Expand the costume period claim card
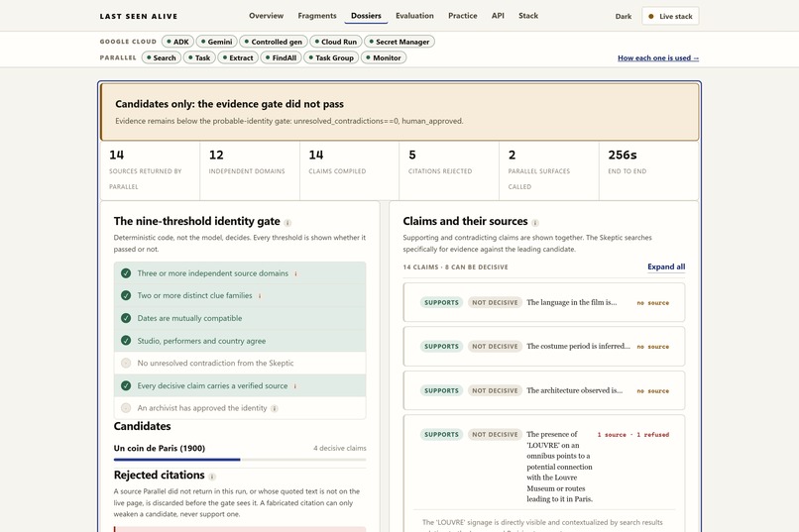The image size is (799, 532). pos(543,346)
